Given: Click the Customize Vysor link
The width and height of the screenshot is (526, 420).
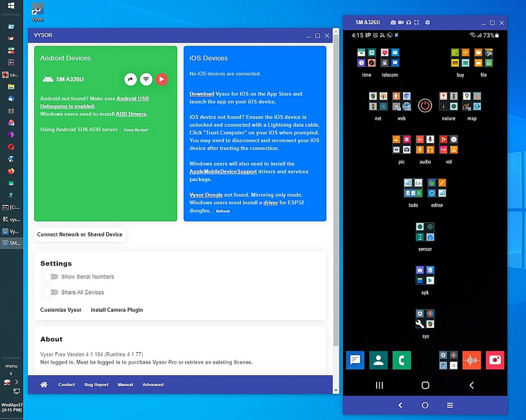Looking at the screenshot, I should coord(61,310).
